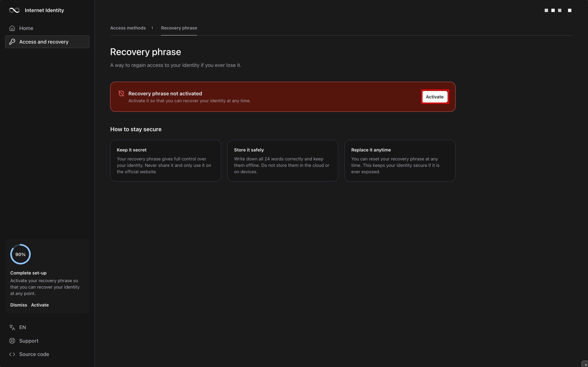Click 'A way to regain access' subtitle

[x=176, y=65]
